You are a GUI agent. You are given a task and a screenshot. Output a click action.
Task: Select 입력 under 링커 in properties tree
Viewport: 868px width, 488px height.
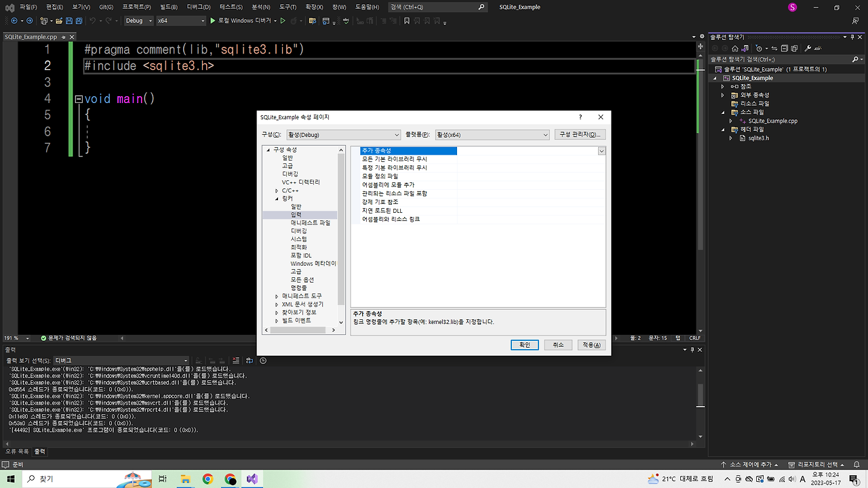(x=296, y=215)
